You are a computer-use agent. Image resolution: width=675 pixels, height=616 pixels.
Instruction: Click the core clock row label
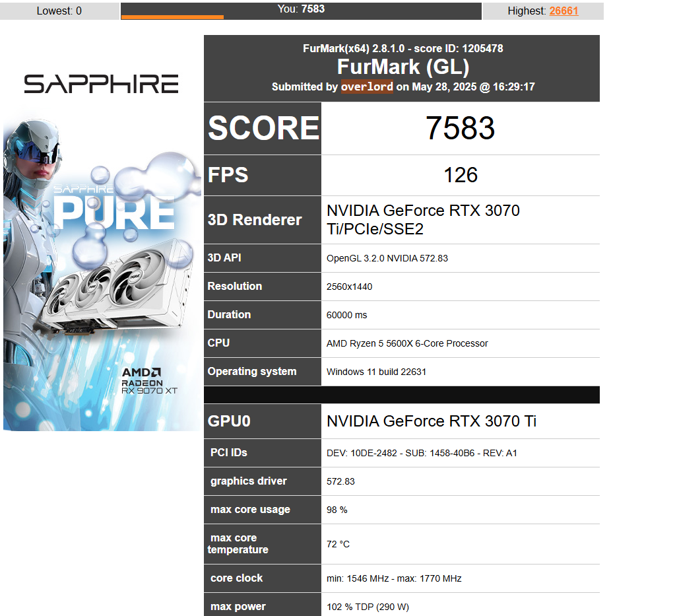pyautogui.click(x=236, y=578)
